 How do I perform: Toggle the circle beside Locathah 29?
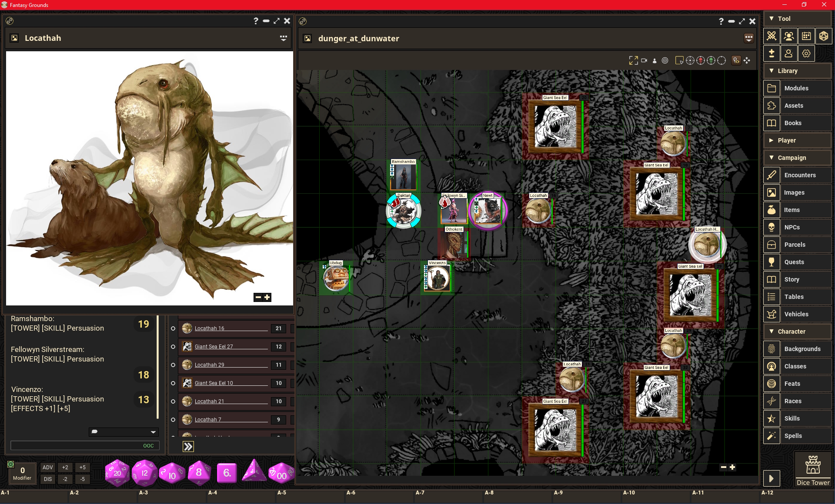coord(173,365)
